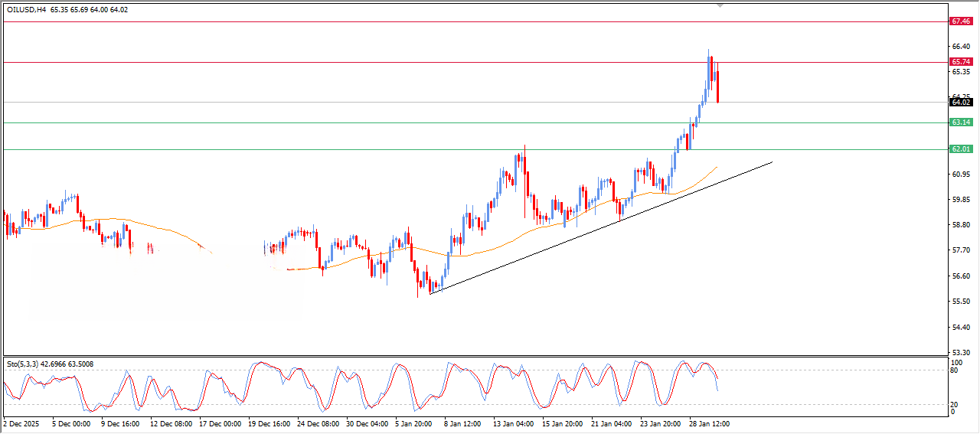Image resolution: width=980 pixels, height=434 pixels.
Task: Click the gray chart shift triangle marker
Action: point(720,5)
